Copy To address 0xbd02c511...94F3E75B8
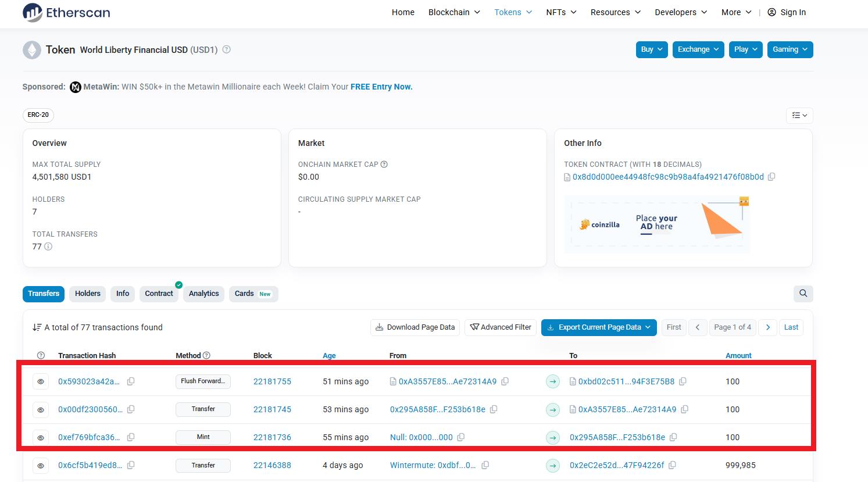Screen dimensions: 868x482 (x=683, y=381)
